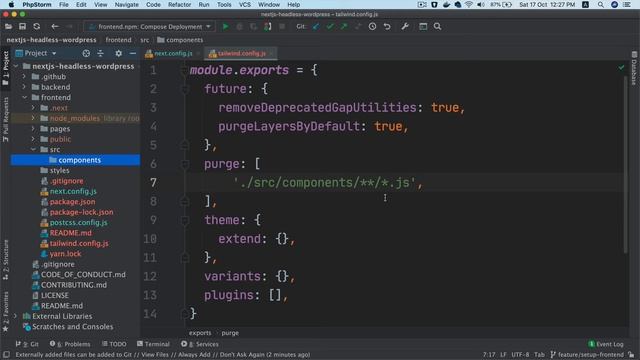
Task: Click the Save All toolbar icon
Action: (x=22, y=27)
